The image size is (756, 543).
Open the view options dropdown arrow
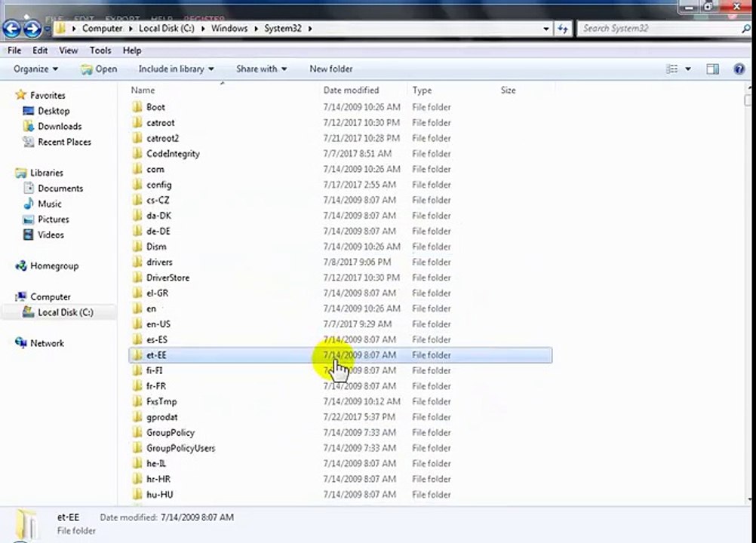coord(688,69)
